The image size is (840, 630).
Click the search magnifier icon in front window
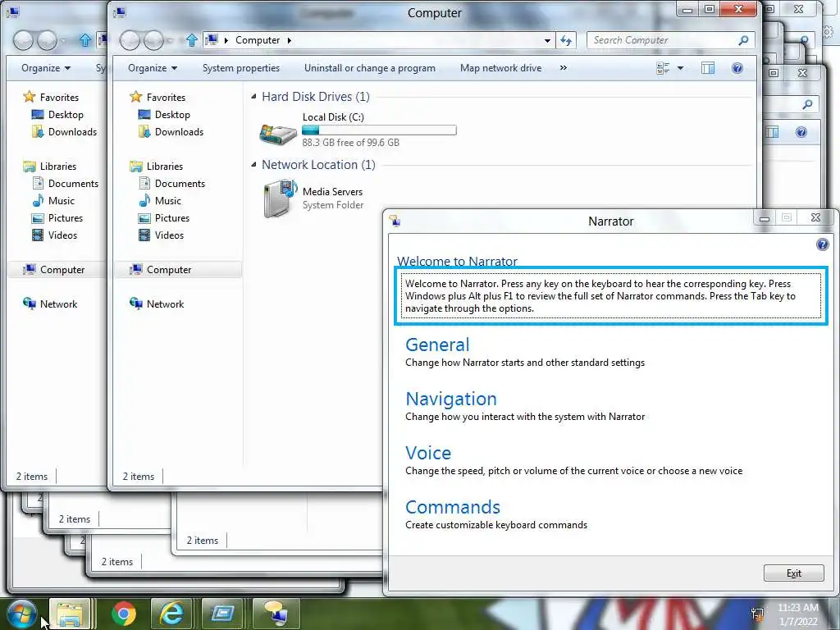click(x=743, y=40)
